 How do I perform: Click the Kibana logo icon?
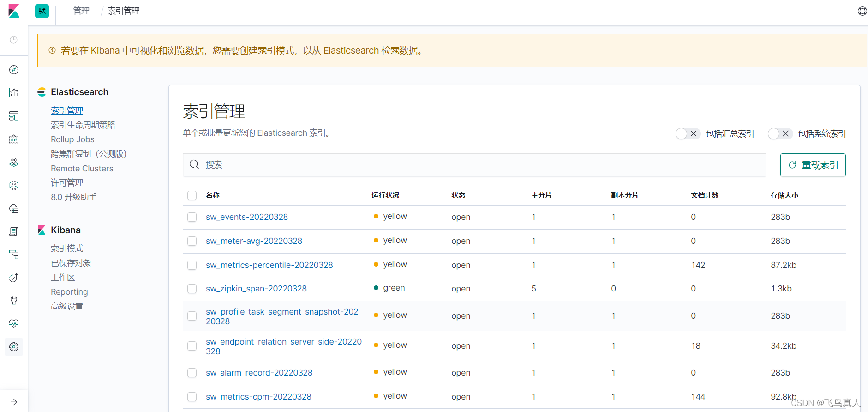point(14,11)
